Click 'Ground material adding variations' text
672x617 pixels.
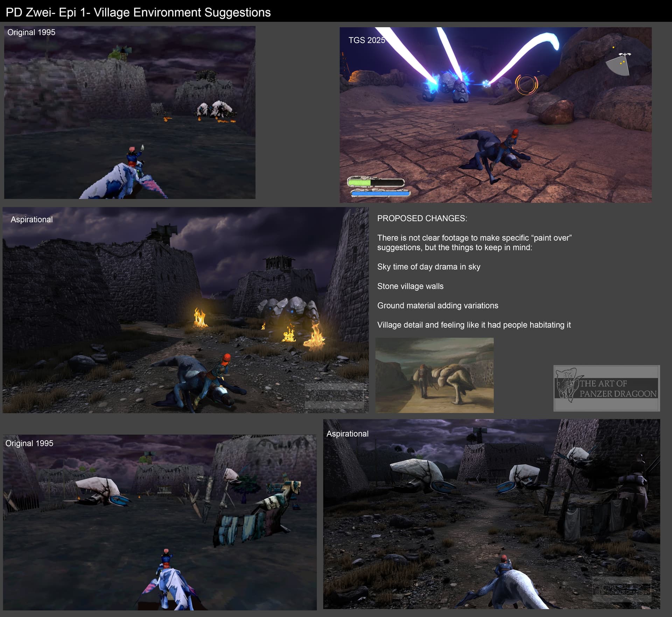437,306
